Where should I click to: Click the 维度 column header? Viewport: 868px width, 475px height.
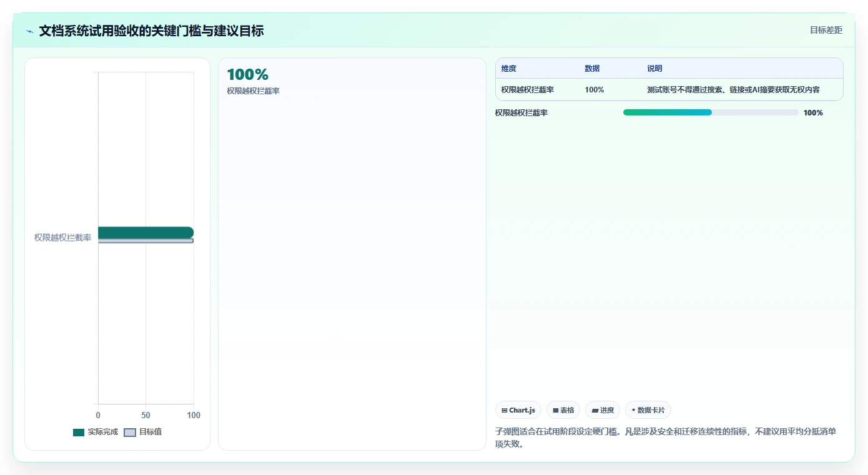(509, 69)
